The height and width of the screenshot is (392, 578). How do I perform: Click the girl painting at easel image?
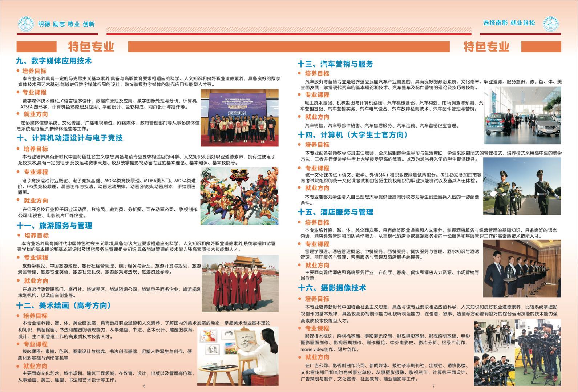(x=238, y=356)
